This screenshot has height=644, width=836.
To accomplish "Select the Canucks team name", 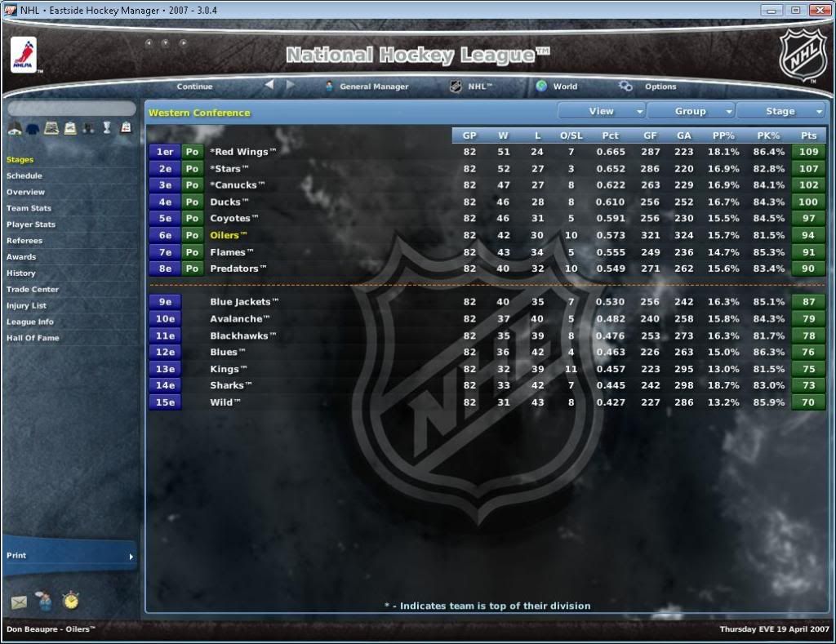I will [x=237, y=185].
